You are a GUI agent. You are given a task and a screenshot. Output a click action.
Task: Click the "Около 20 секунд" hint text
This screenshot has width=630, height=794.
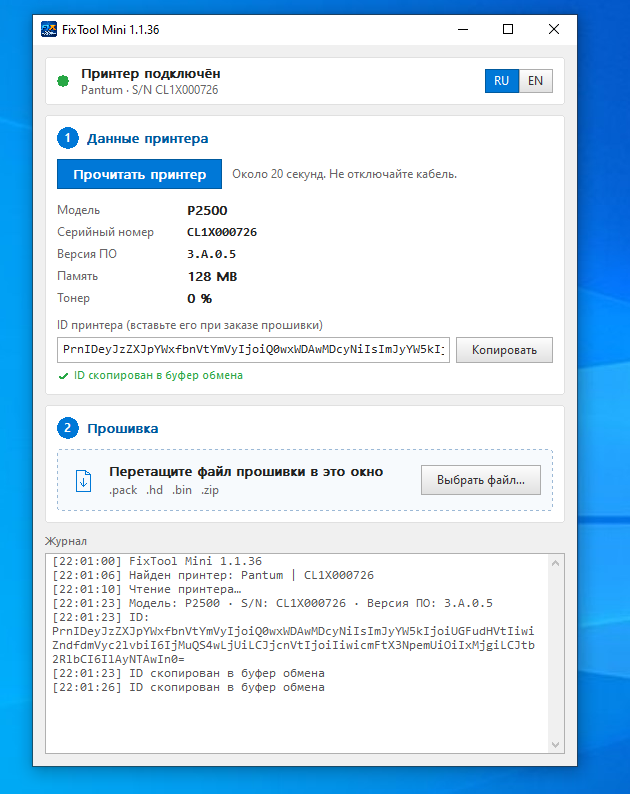(344, 174)
